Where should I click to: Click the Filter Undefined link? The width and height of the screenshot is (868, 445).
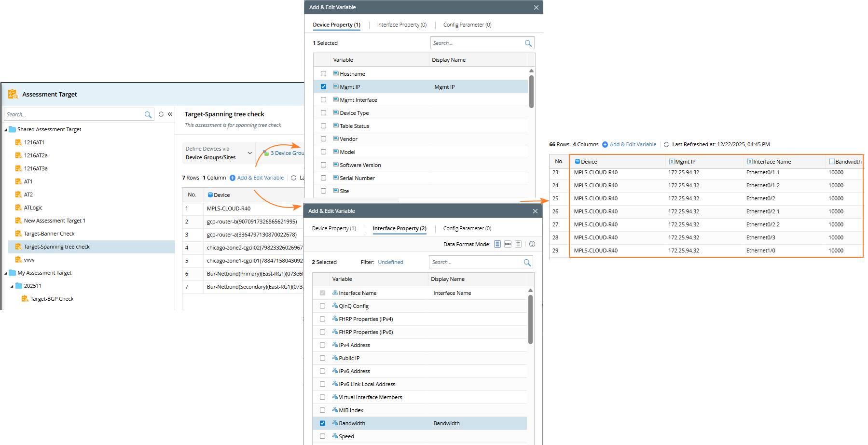[x=390, y=263]
